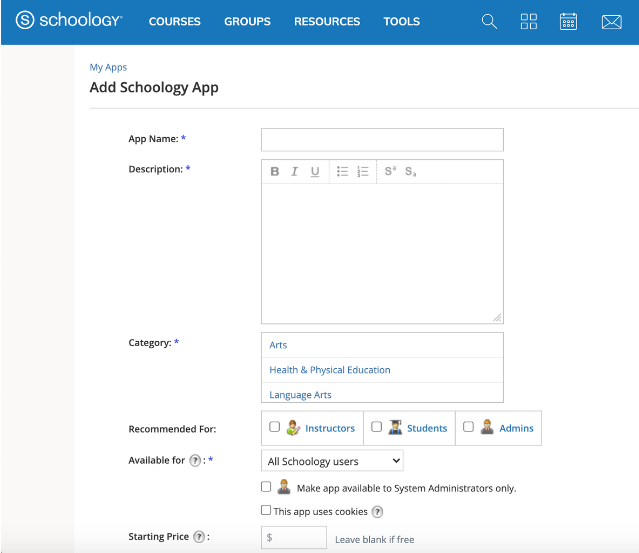Open the app center grid icon
This screenshot has height=553, width=639.
pos(529,21)
